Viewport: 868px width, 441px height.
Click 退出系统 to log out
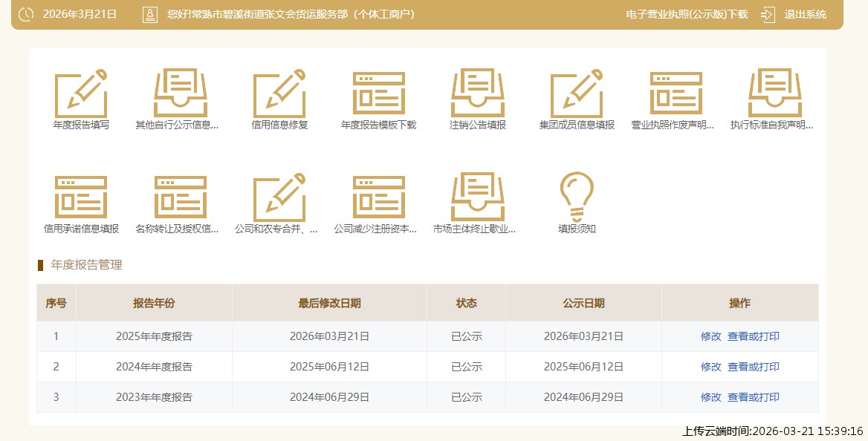tap(804, 14)
